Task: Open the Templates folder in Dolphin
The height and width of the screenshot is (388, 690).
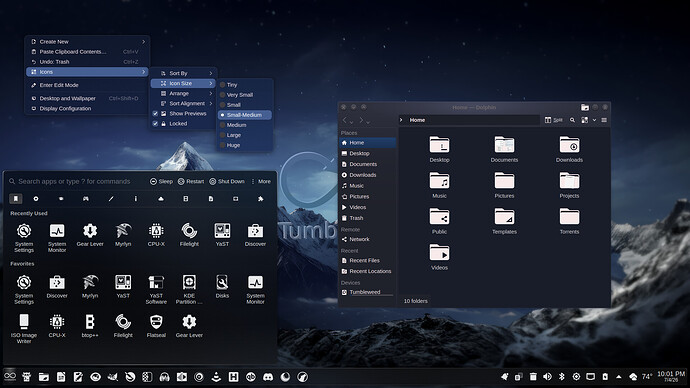Action: tap(504, 221)
